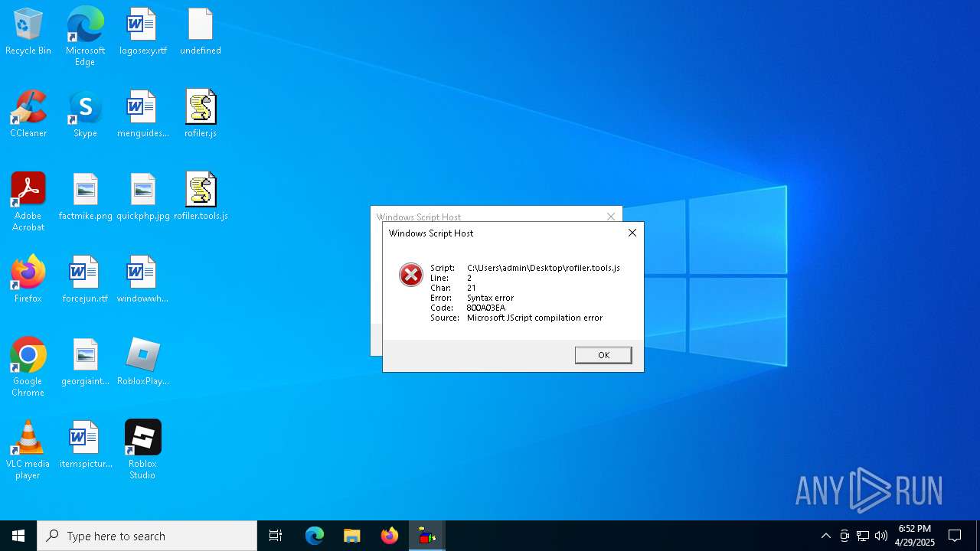Open Microsoft Edge from the taskbar

tap(315, 536)
